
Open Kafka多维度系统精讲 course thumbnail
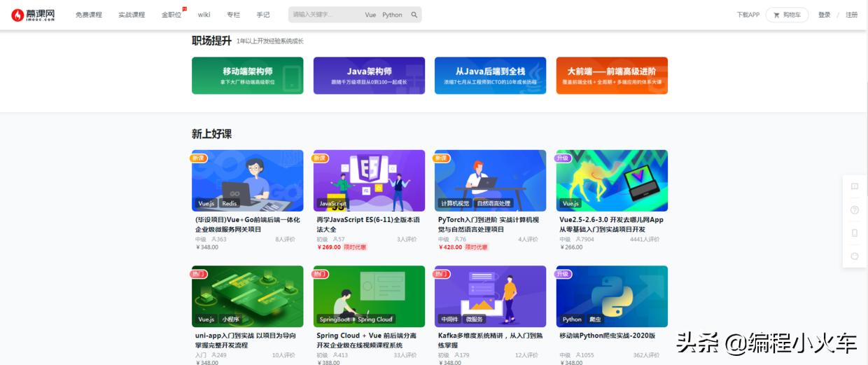[490, 296]
